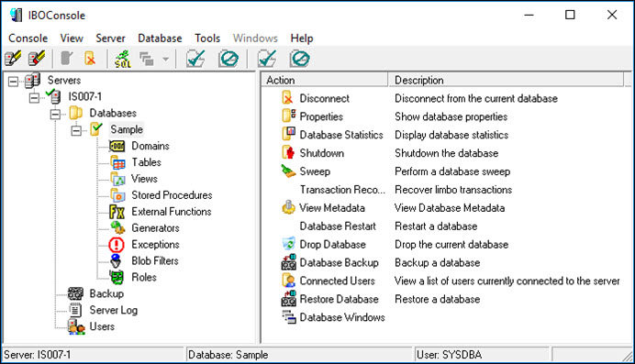
Task: Open the Help menu
Action: pos(302,38)
